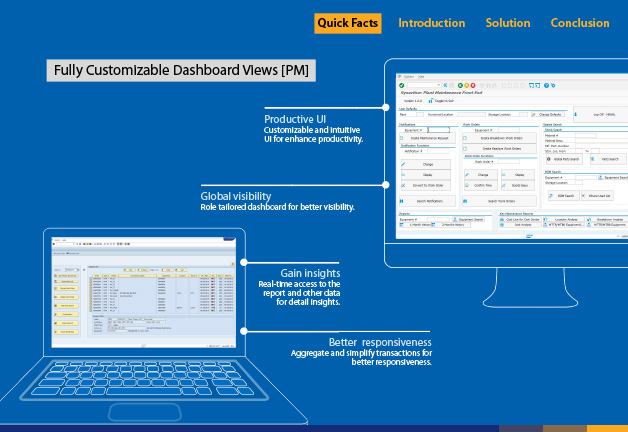The image size is (628, 432).
Task: Switch to the Solution tab
Action: [x=508, y=23]
